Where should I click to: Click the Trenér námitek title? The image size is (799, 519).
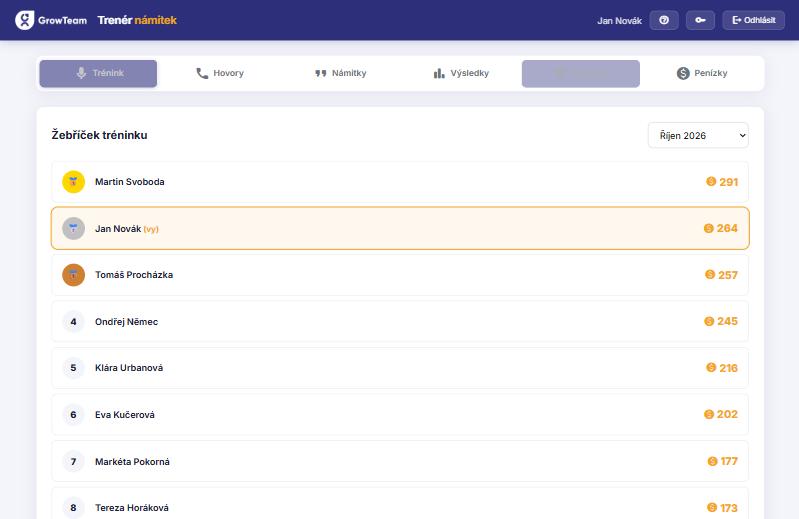(137, 20)
